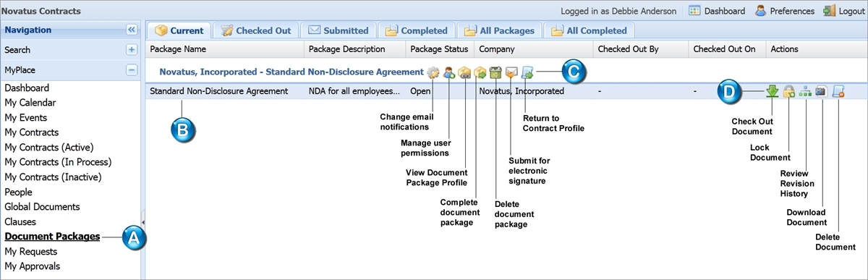The image size is (868, 280).
Task: Click the Change email notifications gear icon
Action: (433, 72)
